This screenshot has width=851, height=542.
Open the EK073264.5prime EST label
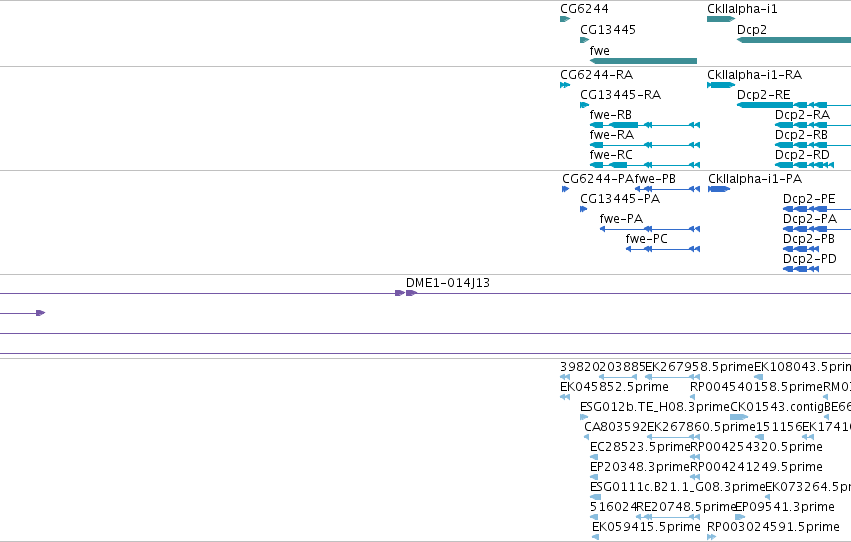[808, 487]
